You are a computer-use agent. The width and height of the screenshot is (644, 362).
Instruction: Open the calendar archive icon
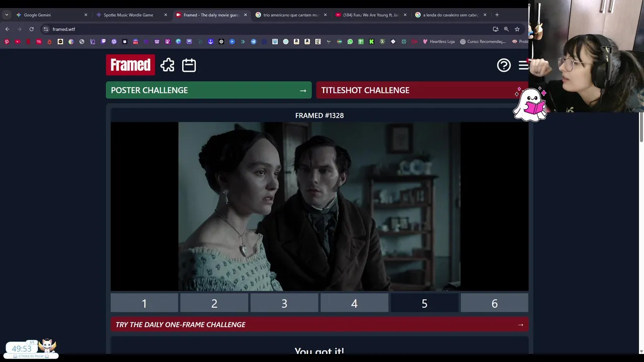coord(189,65)
